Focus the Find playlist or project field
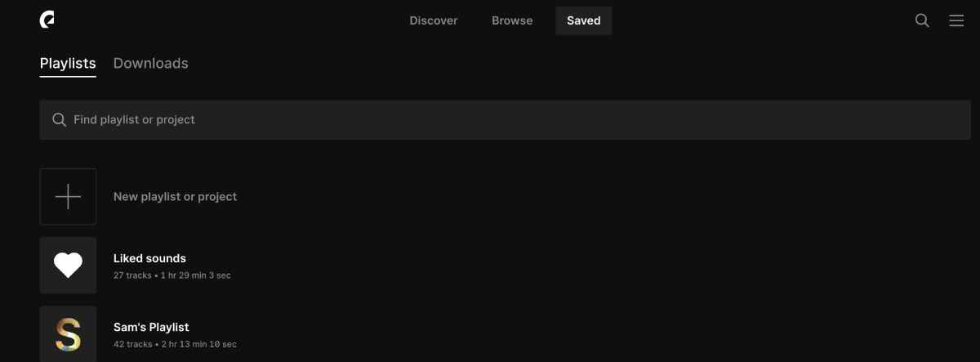Viewport: 980px width, 362px height. (x=505, y=120)
